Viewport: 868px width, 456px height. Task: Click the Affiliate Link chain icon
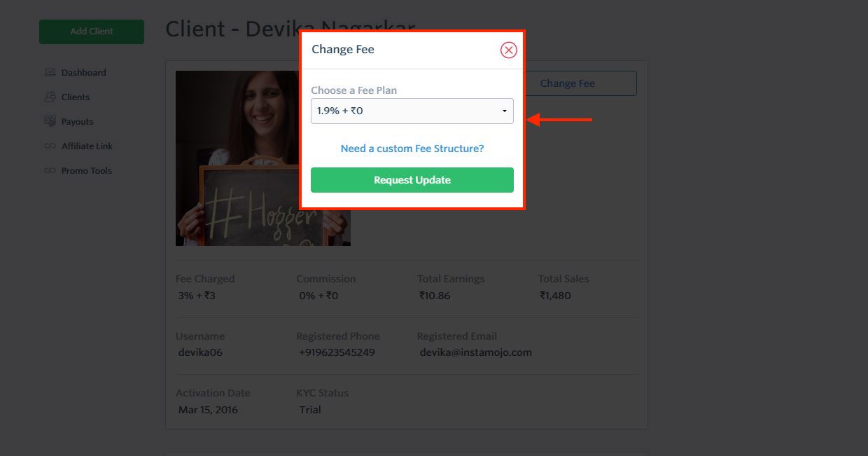point(50,146)
